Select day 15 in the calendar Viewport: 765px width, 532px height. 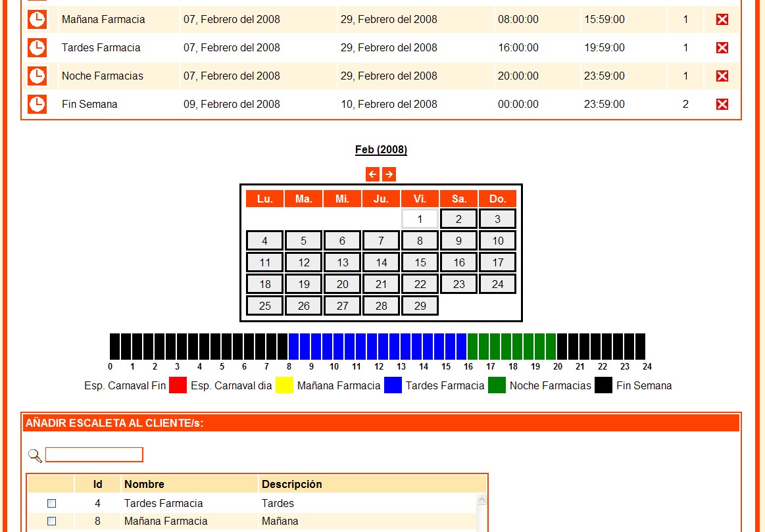(x=420, y=262)
